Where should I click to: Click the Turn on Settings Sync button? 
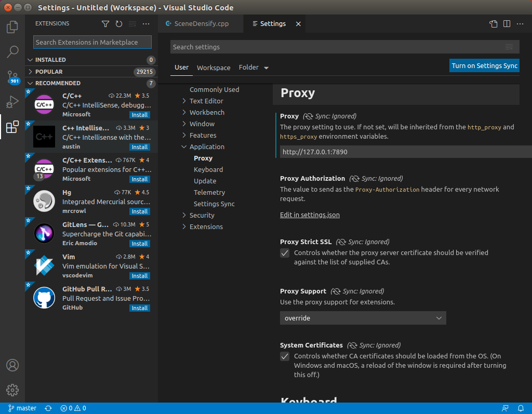point(484,65)
